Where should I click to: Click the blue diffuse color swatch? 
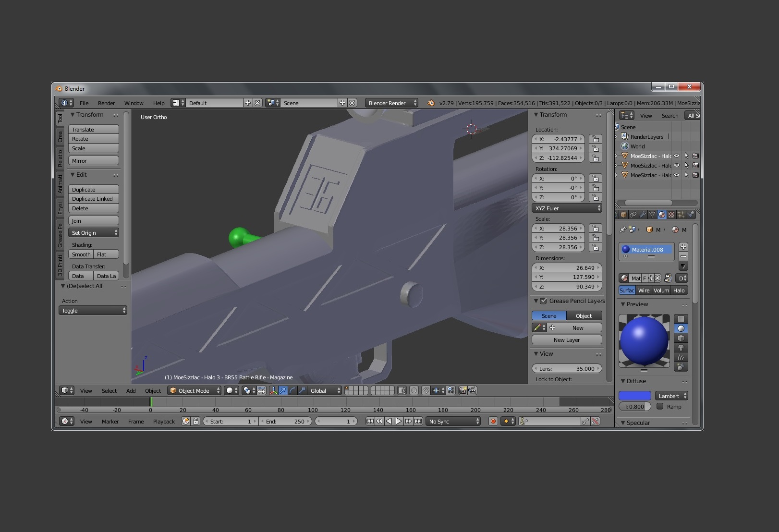(x=634, y=396)
